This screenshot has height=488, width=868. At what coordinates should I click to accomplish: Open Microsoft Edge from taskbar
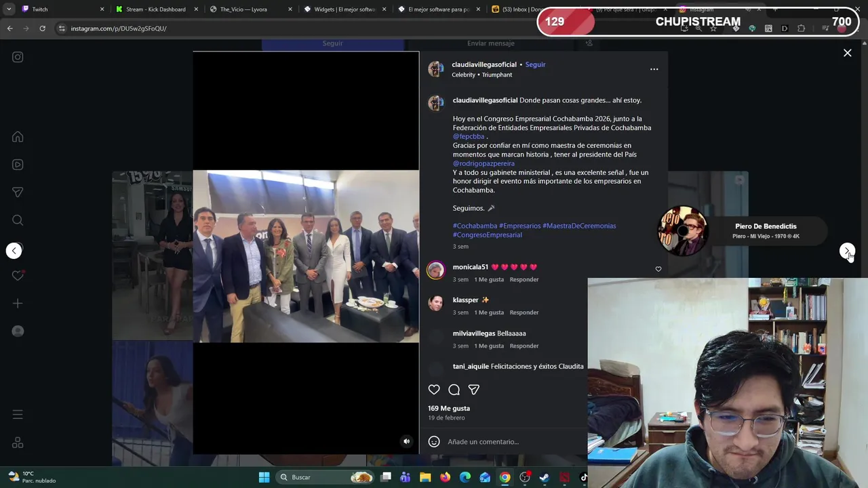(x=465, y=477)
